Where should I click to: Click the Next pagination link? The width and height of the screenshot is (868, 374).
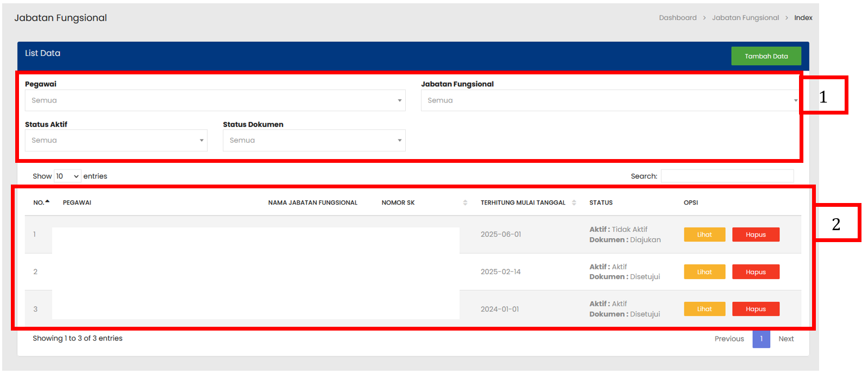786,339
